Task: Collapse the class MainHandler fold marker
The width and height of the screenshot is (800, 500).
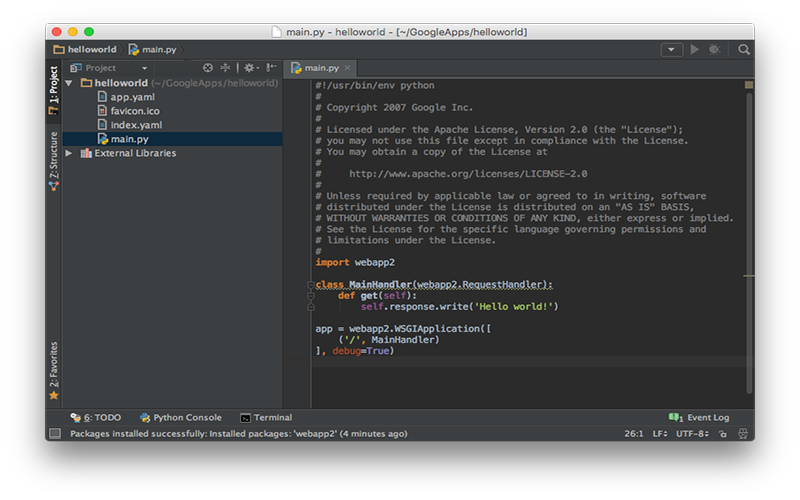Action: point(310,285)
